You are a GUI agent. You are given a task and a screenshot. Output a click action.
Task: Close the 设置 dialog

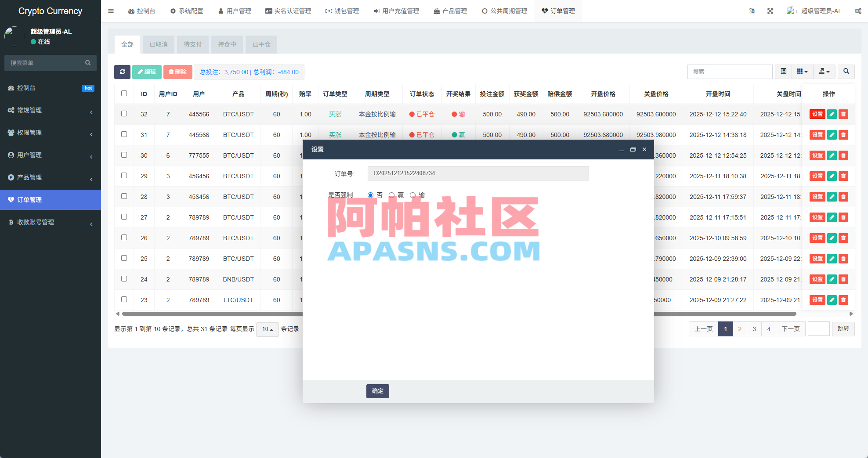point(644,150)
